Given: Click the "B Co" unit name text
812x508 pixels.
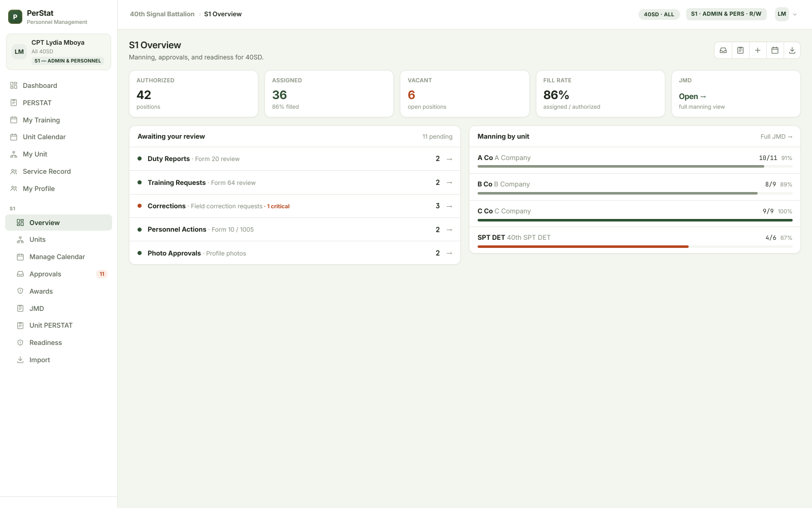Looking at the screenshot, I should coord(485,184).
